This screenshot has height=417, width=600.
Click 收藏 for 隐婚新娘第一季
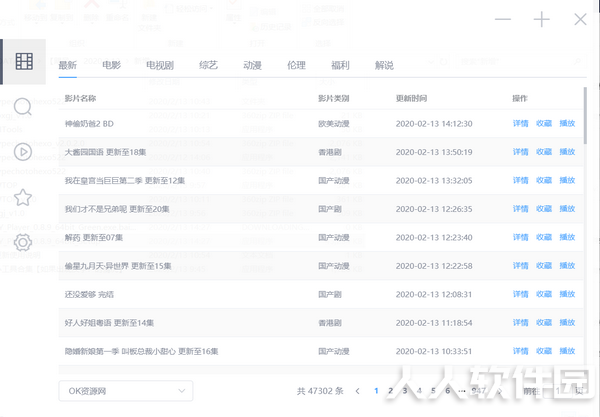click(544, 351)
